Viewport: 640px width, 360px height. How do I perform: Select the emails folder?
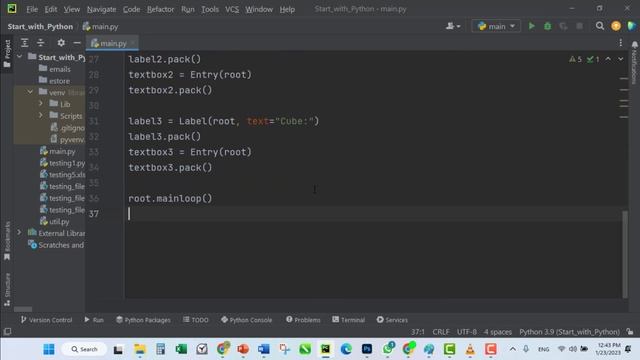60,69
